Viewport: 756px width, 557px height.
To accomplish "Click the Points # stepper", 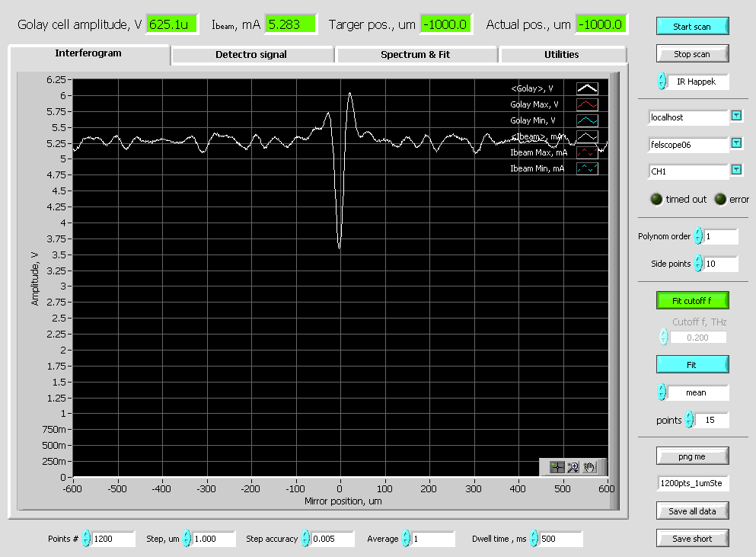I will coord(86,538).
